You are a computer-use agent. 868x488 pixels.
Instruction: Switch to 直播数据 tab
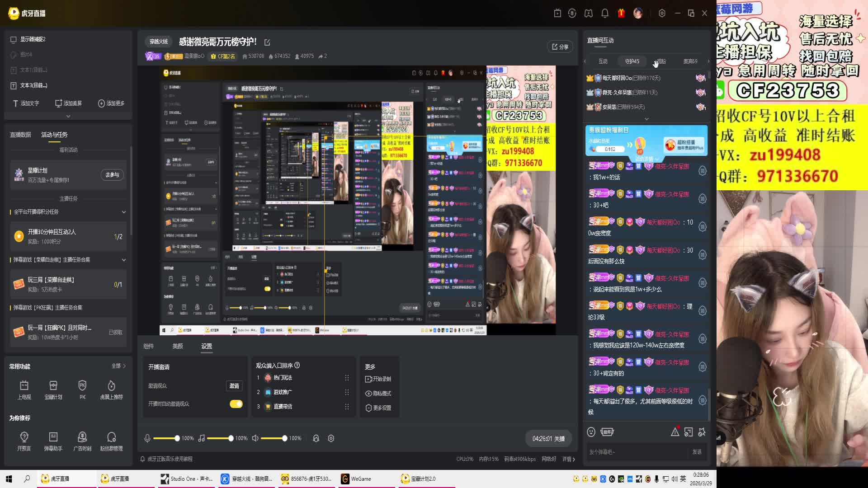tap(21, 135)
